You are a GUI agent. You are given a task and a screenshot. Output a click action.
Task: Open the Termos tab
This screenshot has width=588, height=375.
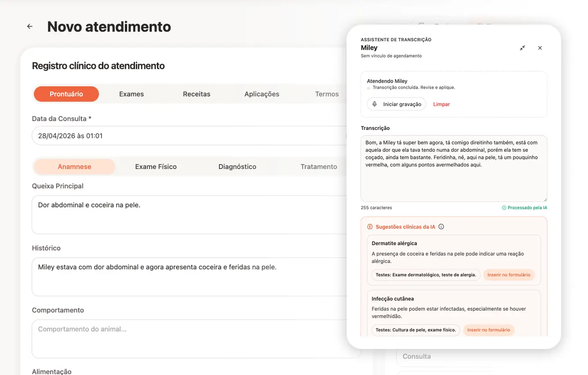pos(327,94)
